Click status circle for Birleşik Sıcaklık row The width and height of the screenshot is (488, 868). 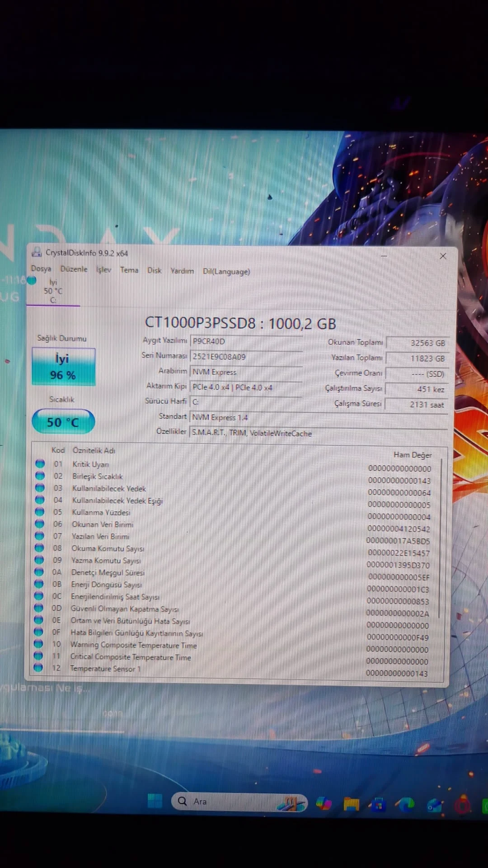tap(40, 476)
